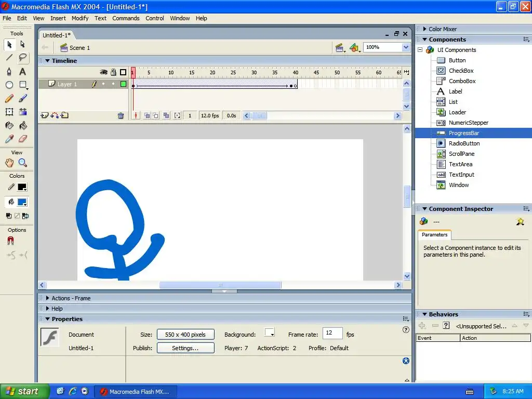Toggle show all layers as outlines

tap(123, 72)
